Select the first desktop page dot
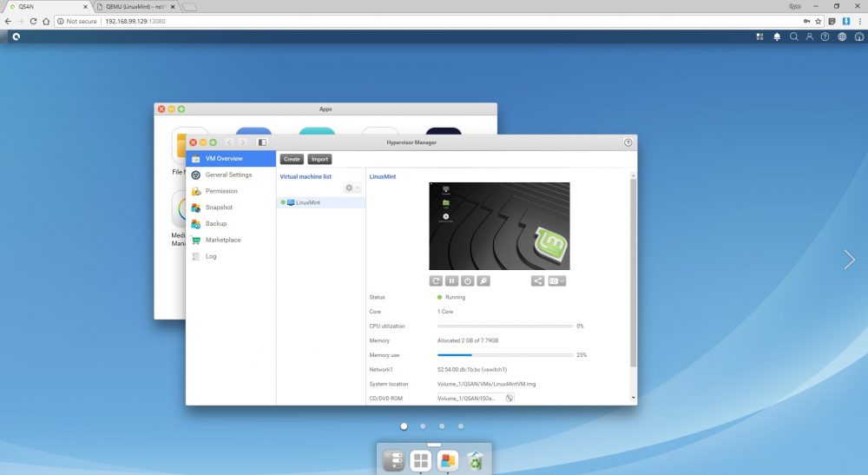This screenshot has width=868, height=475. pos(404,426)
